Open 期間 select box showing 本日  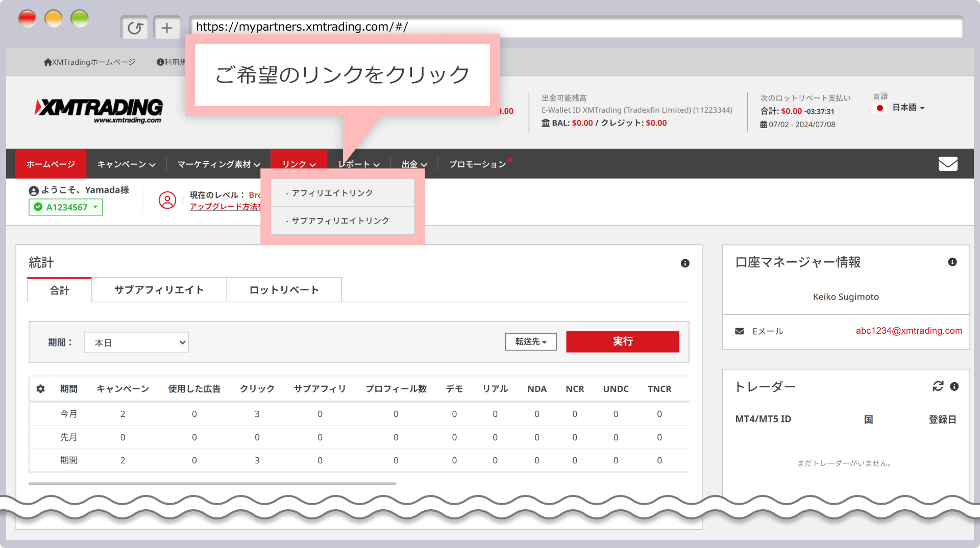coord(136,342)
